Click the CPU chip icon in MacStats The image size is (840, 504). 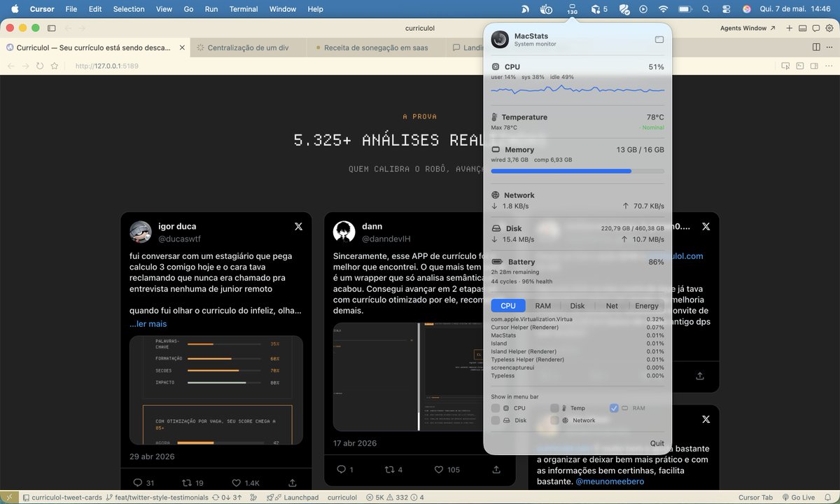(x=496, y=66)
